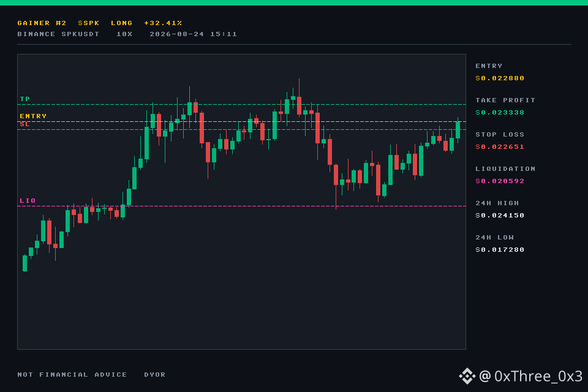Click the 24h high value '$0.024150'

pos(500,216)
